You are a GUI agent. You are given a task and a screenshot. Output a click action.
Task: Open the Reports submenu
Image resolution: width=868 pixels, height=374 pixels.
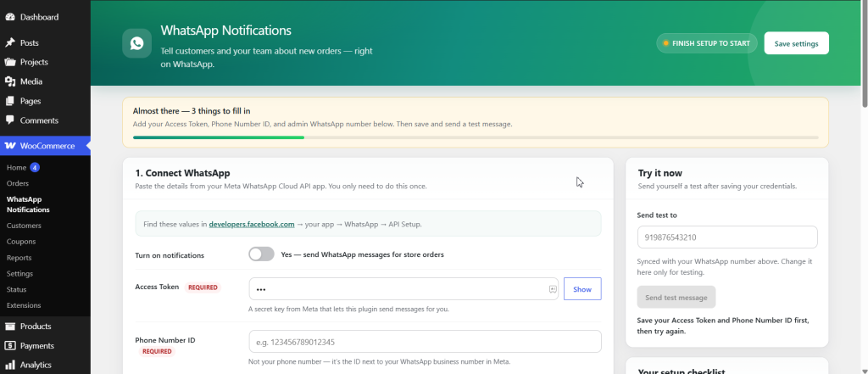pyautogui.click(x=19, y=258)
